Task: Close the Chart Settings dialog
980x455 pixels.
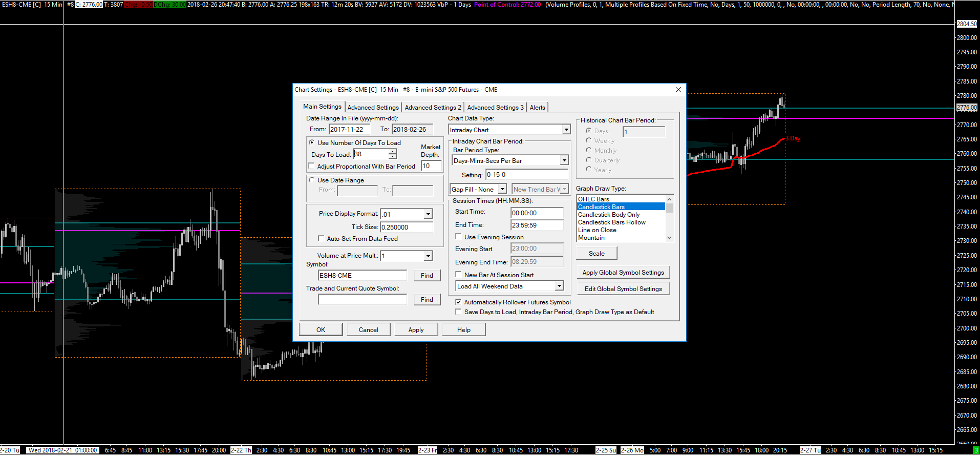Action: pos(678,89)
